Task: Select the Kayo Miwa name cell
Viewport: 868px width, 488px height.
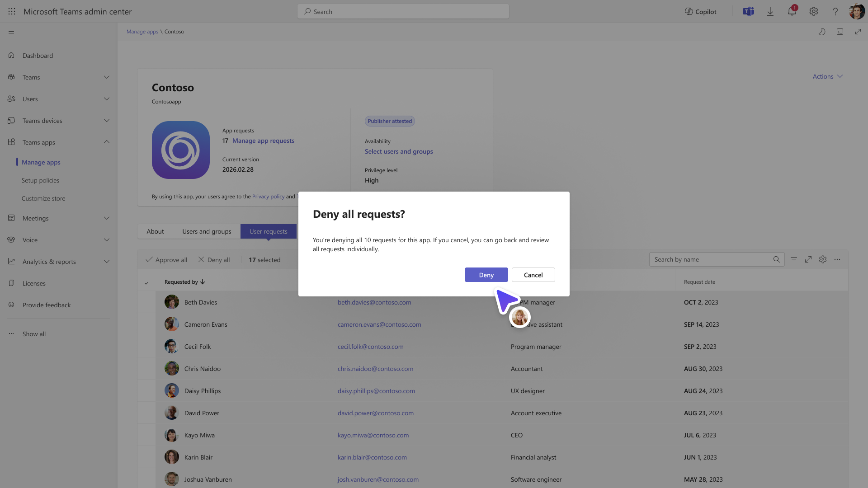Action: click(x=199, y=435)
